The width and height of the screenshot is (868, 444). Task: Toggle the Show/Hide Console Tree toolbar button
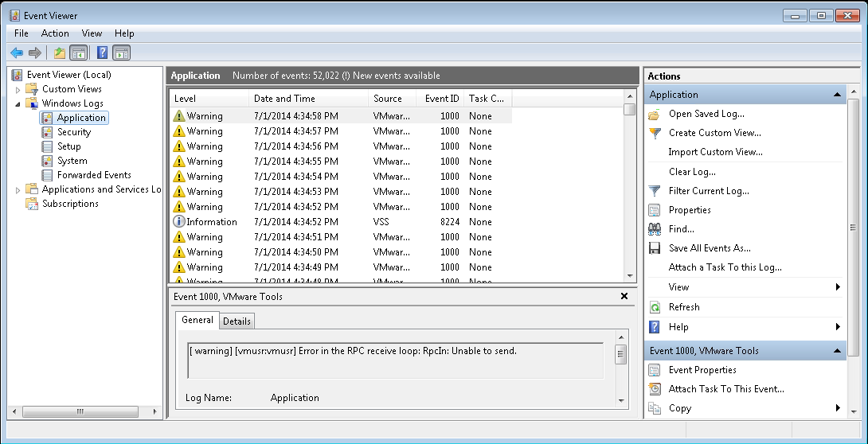pyautogui.click(x=79, y=53)
